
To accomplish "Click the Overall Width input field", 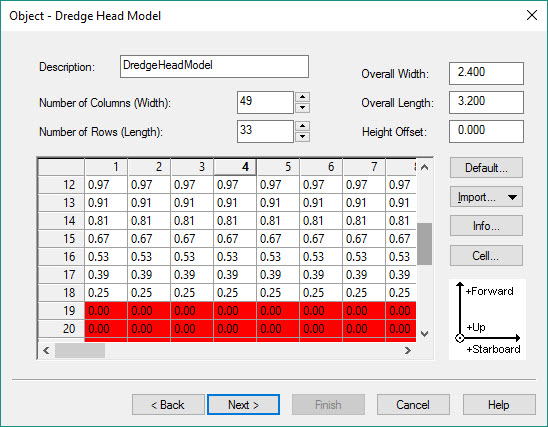I will pos(486,73).
